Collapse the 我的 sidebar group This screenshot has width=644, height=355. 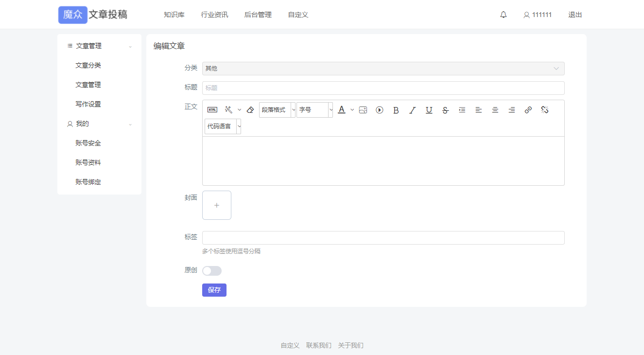coord(100,124)
